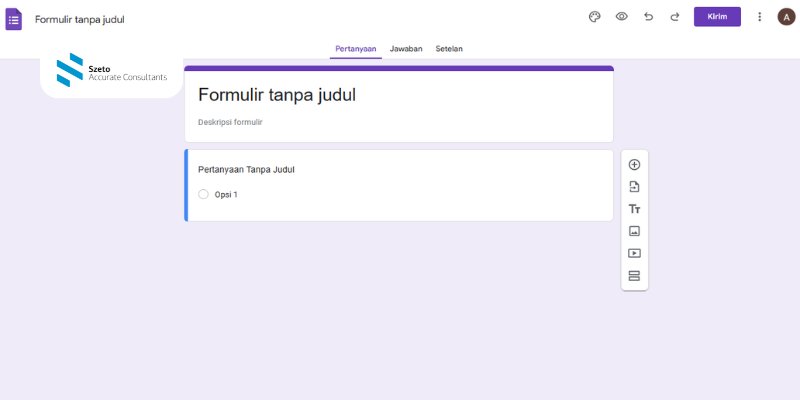Viewport: 800px width, 400px height.
Task: Preview the form with the eye icon
Action: click(x=621, y=17)
